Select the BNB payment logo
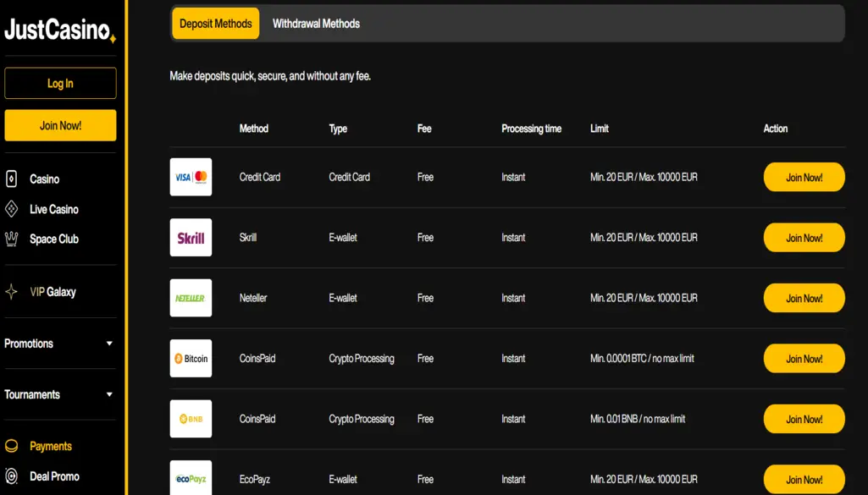Image resolution: width=868 pixels, height=495 pixels. [x=191, y=419]
